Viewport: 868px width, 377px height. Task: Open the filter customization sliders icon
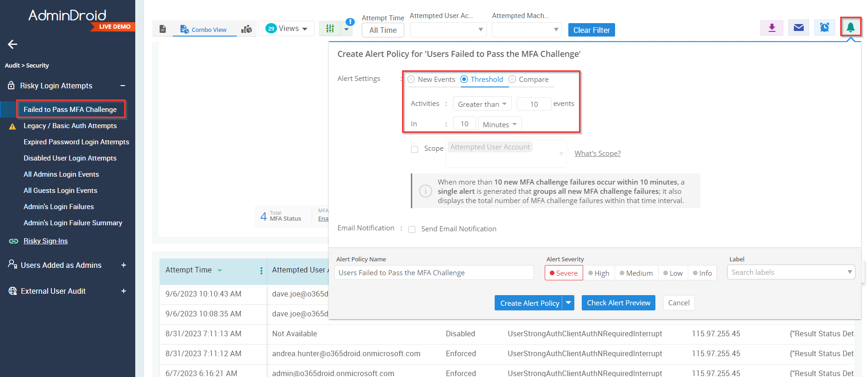(x=330, y=29)
